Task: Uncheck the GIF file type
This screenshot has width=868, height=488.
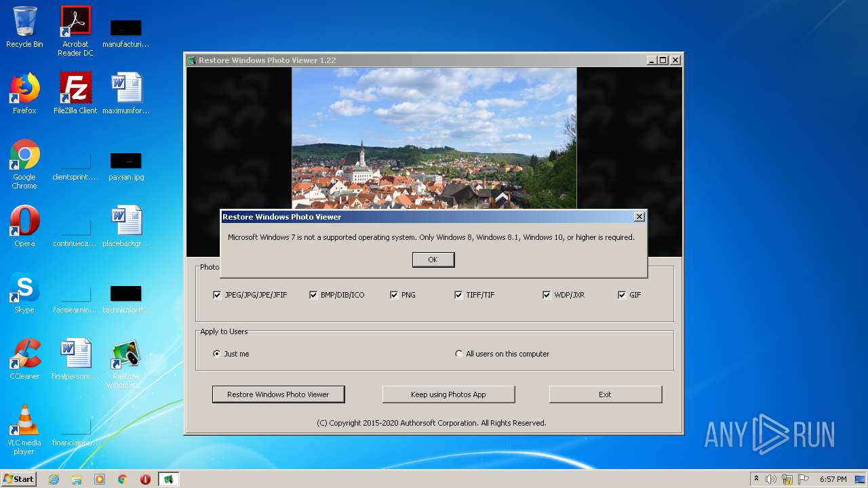Action: pyautogui.click(x=622, y=295)
